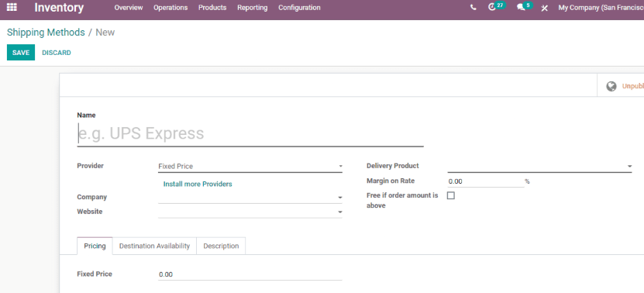Click the DISCARD button

[x=57, y=53]
